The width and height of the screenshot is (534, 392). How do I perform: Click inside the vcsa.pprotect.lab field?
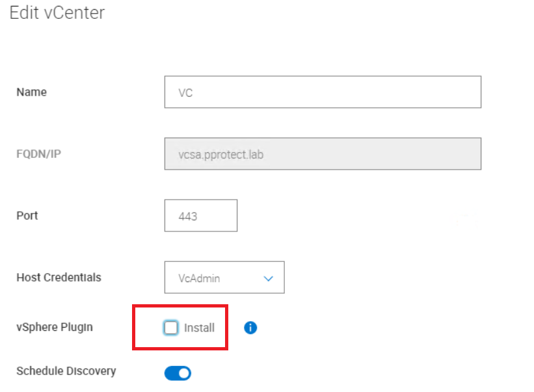point(322,153)
